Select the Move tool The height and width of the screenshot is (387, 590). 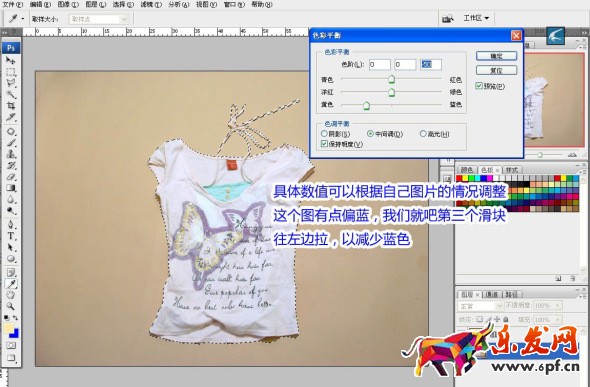click(11, 60)
